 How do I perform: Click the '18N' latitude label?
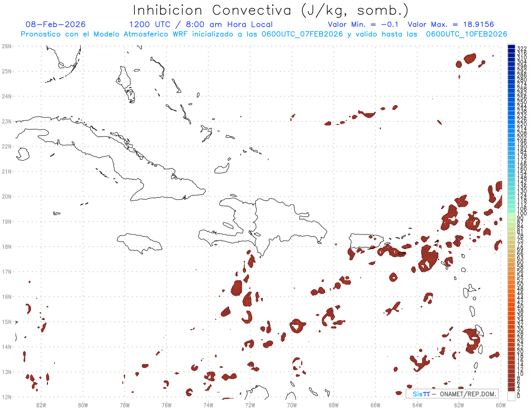click(x=6, y=247)
